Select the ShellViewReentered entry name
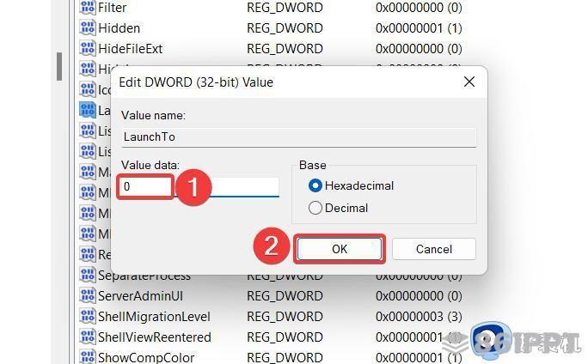Viewport: 588px width, 364px height. coord(155,337)
